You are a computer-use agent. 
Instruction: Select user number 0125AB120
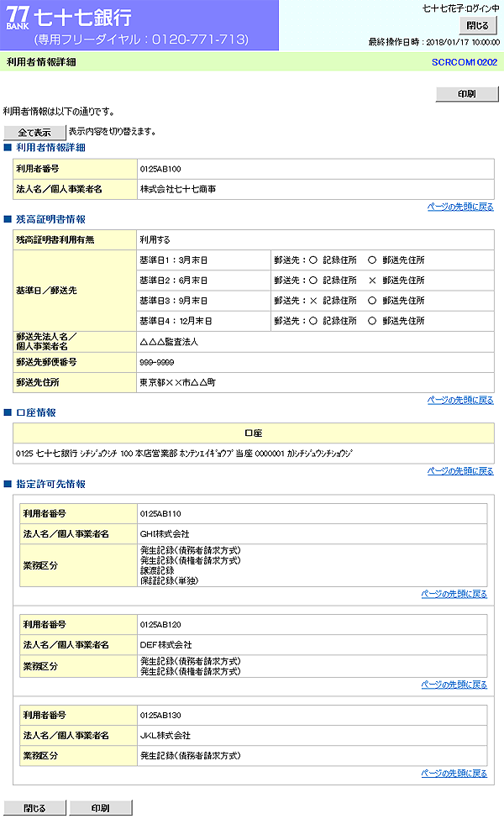click(160, 624)
